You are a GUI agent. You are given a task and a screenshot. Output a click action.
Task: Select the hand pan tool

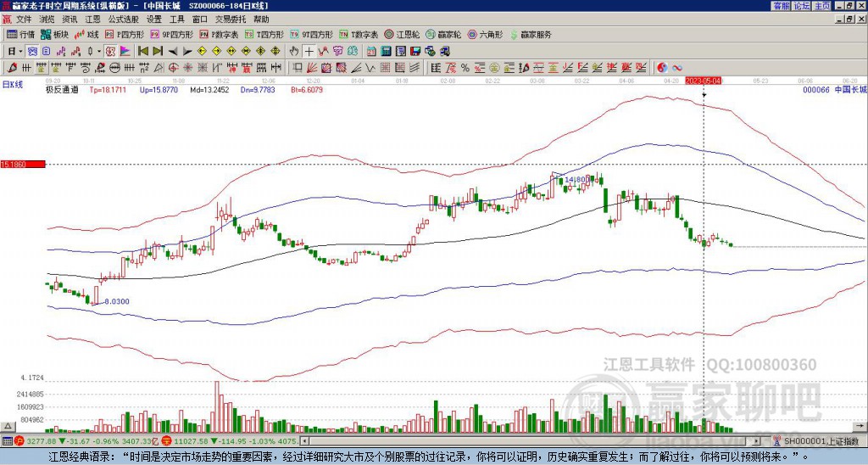tap(293, 51)
